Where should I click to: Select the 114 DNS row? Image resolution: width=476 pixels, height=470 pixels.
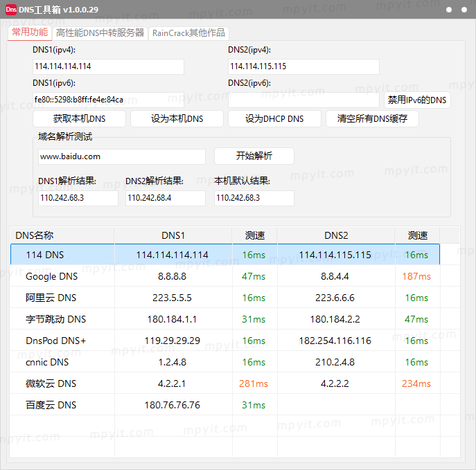[225, 255]
